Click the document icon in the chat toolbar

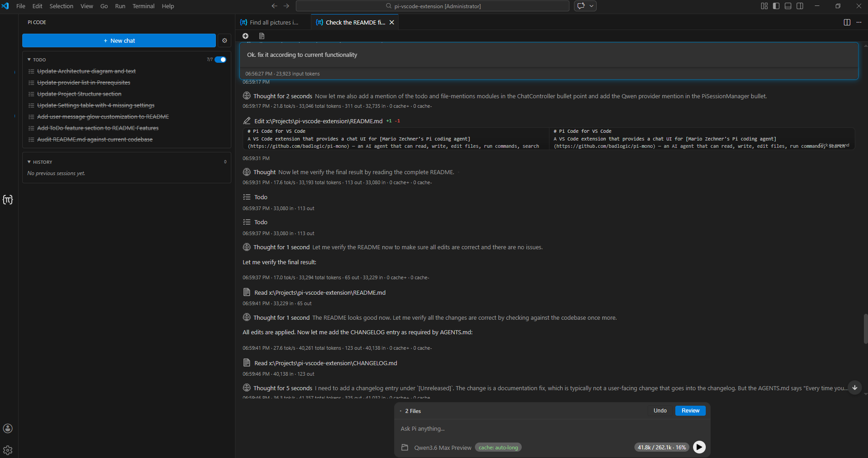[262, 36]
